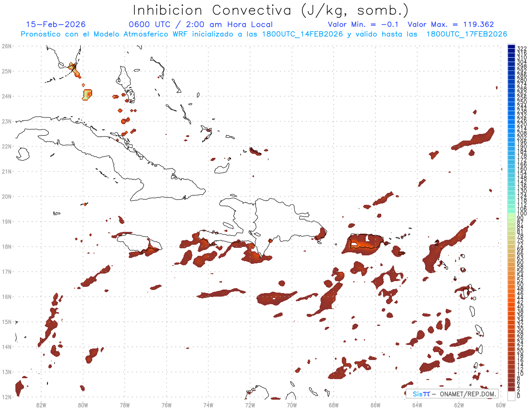Image resolution: width=532 pixels, height=411 pixels.
Task: Click the "25N" latitude label
Action: point(7,71)
